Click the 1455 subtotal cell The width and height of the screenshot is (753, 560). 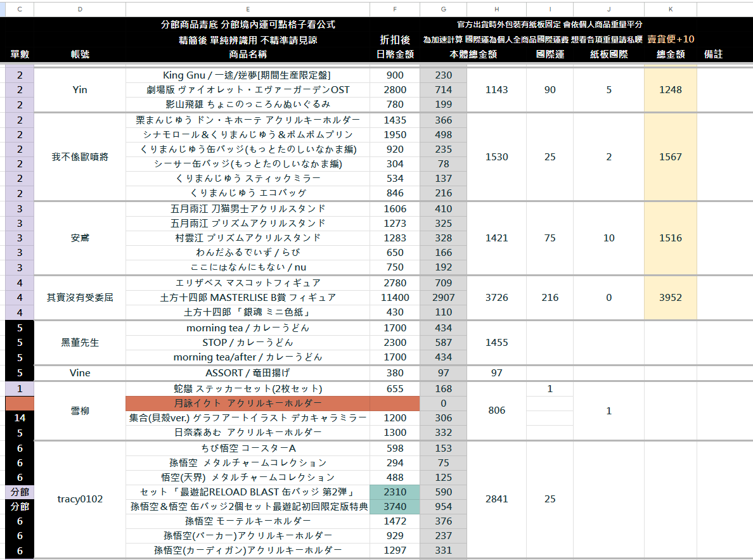tap(496, 343)
